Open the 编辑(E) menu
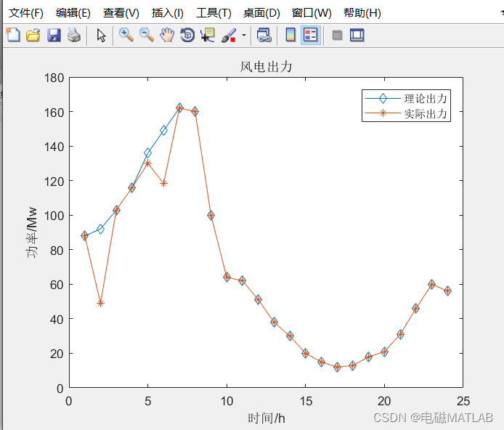The height and width of the screenshot is (430, 504). click(x=73, y=13)
